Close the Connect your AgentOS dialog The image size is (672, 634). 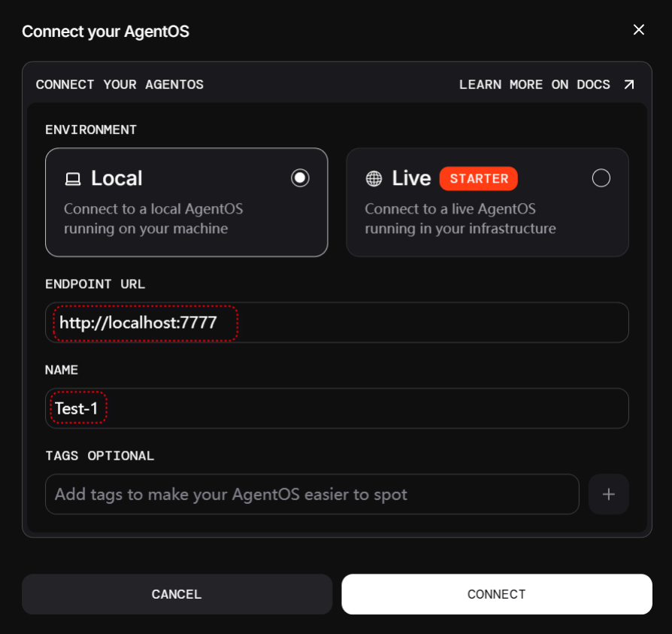pyautogui.click(x=639, y=30)
